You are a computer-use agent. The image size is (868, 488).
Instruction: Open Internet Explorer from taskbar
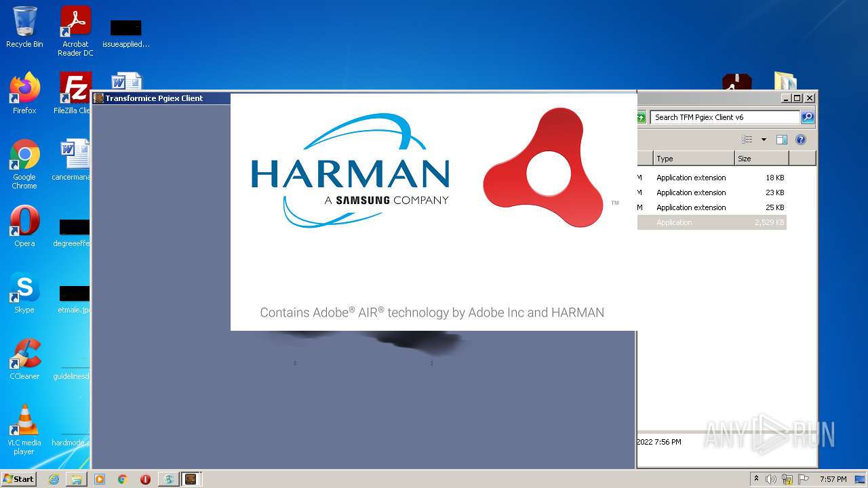pyautogui.click(x=54, y=479)
